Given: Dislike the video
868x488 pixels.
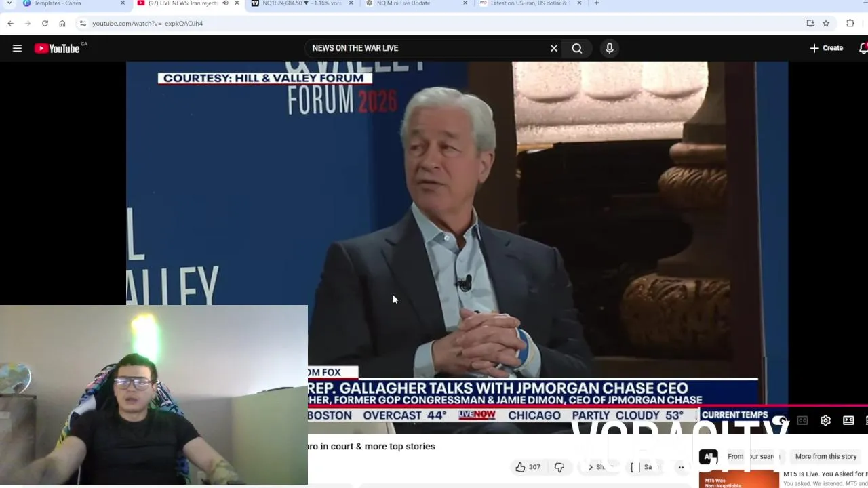Looking at the screenshot, I should pyautogui.click(x=559, y=467).
